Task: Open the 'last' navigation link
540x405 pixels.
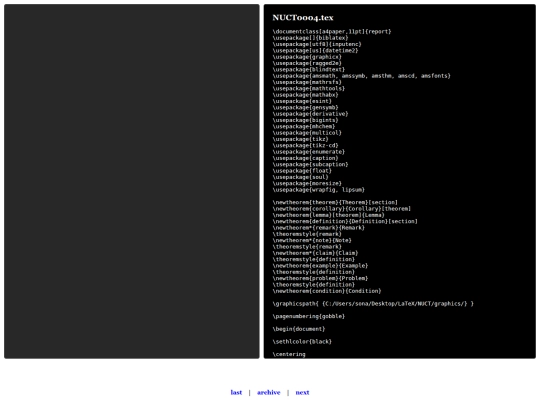Action: [236, 392]
